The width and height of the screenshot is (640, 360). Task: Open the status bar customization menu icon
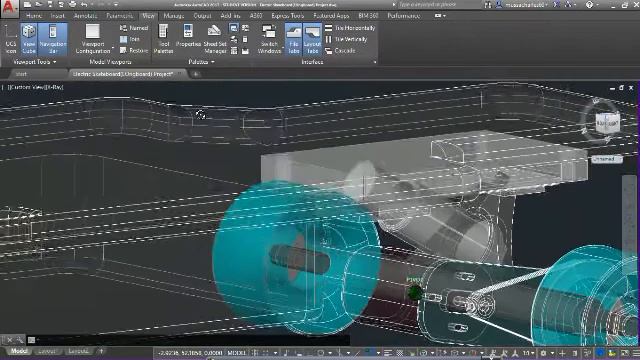[x=636, y=353]
